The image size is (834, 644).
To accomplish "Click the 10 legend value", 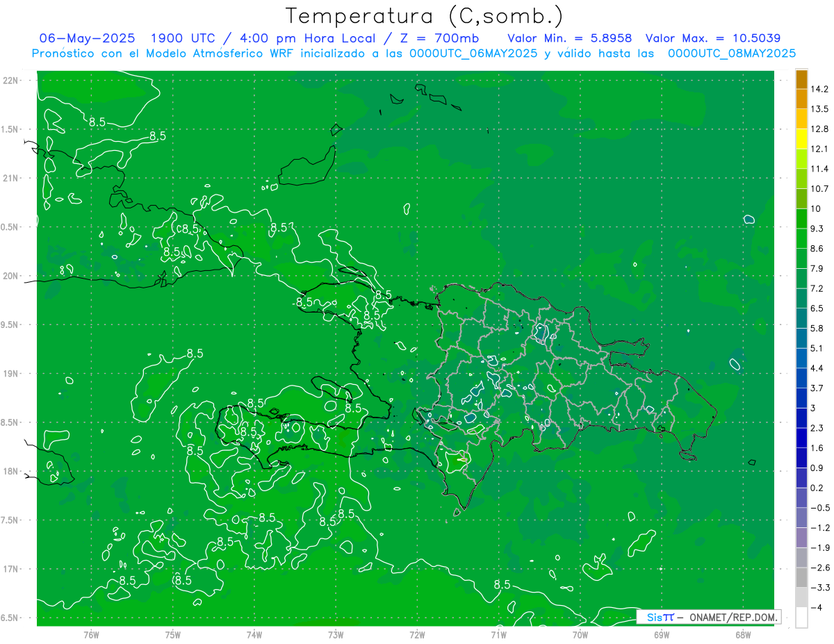I will coord(817,208).
